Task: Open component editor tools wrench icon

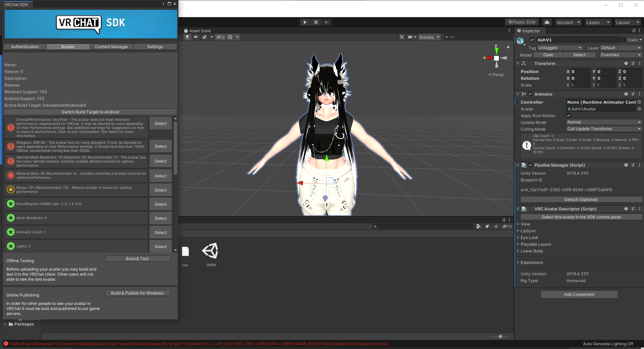Action: point(402,37)
